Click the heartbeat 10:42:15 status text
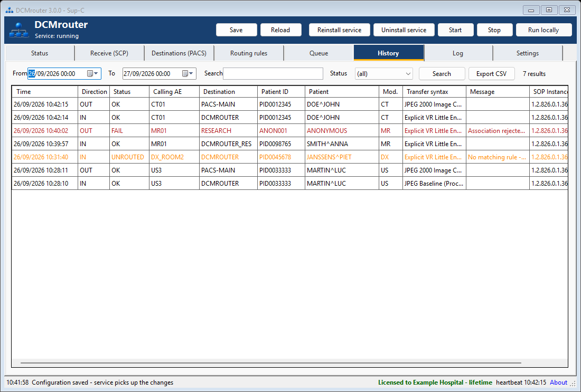Screen dimensions: 581x392 pyautogui.click(x=521, y=383)
